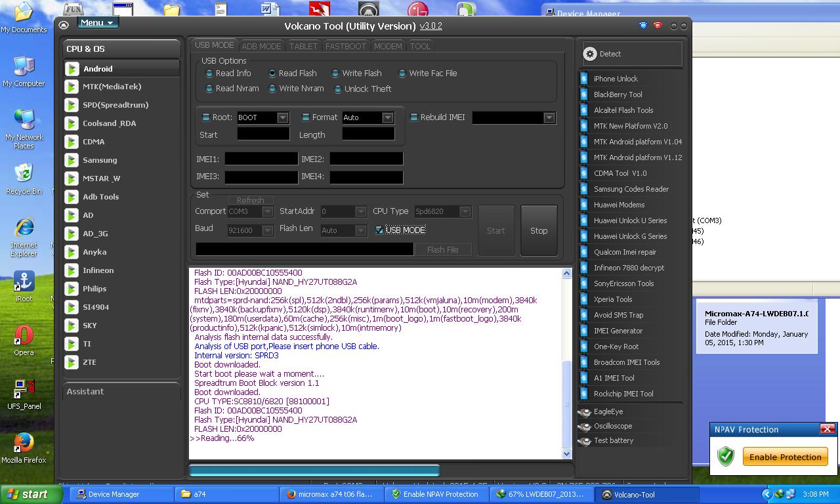
Task: Click Enable Protection in NPAV popup
Action: (x=786, y=457)
